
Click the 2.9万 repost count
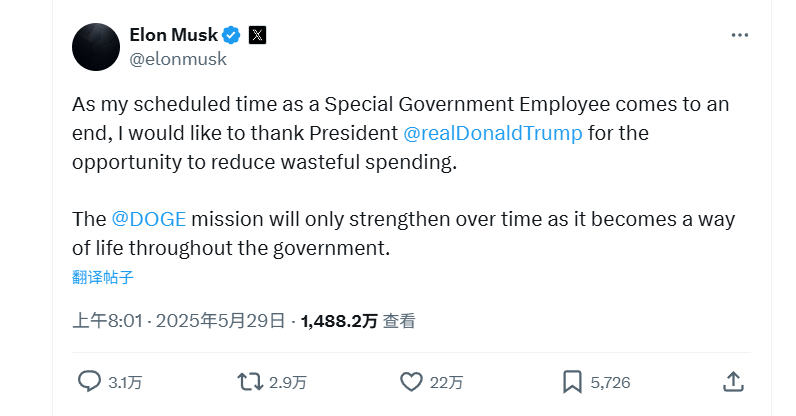pos(287,382)
